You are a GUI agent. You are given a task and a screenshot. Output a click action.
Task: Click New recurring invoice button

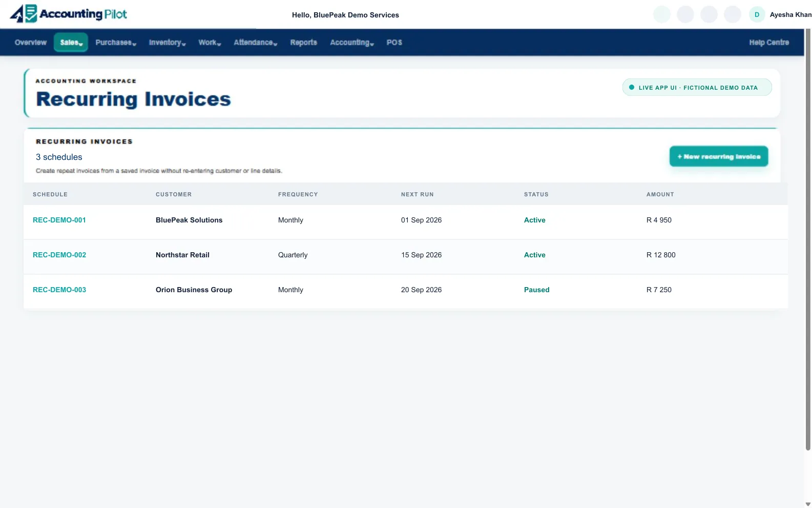coord(718,156)
